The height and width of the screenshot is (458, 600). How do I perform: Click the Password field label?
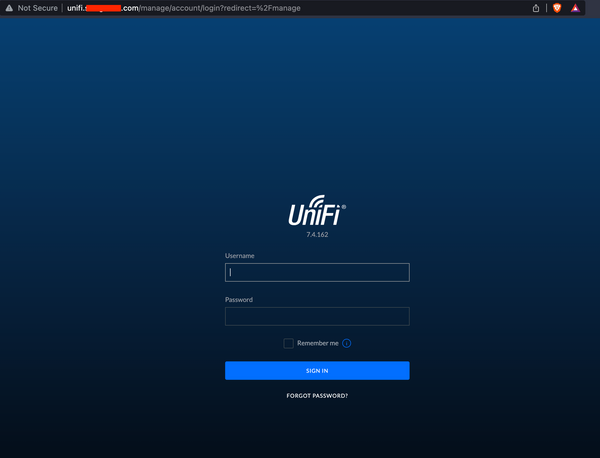tap(239, 300)
